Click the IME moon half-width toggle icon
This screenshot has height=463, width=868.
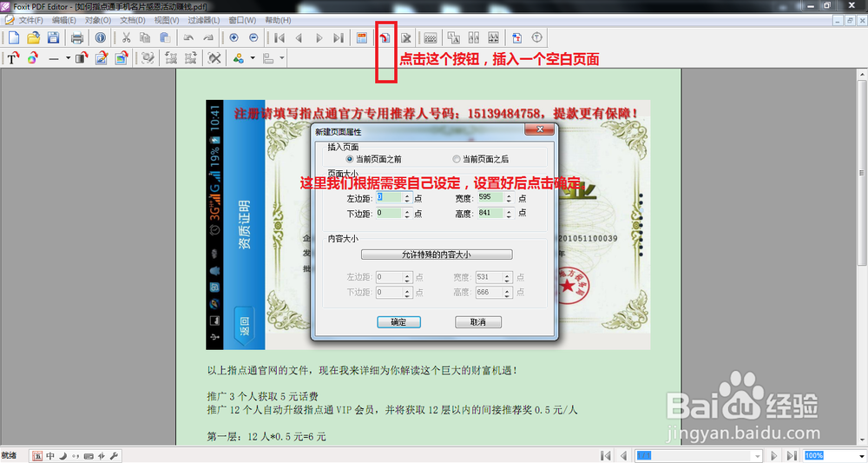(x=63, y=456)
